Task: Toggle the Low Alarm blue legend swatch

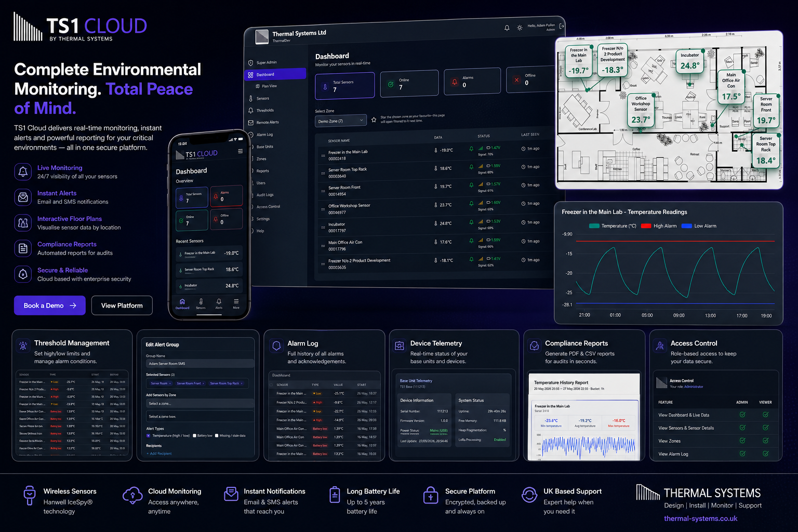Action: [687, 226]
